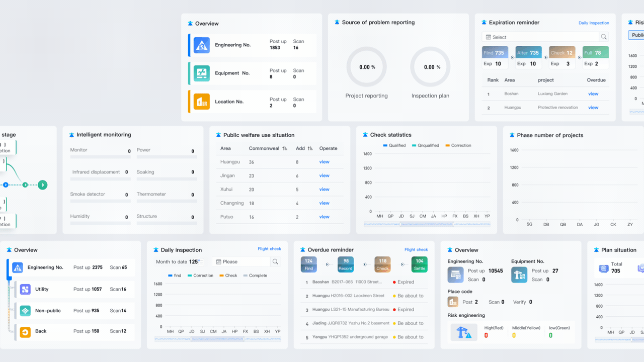The height and width of the screenshot is (362, 644).
Task: Click the Plan situation Total clipboard icon
Action: [603, 268]
